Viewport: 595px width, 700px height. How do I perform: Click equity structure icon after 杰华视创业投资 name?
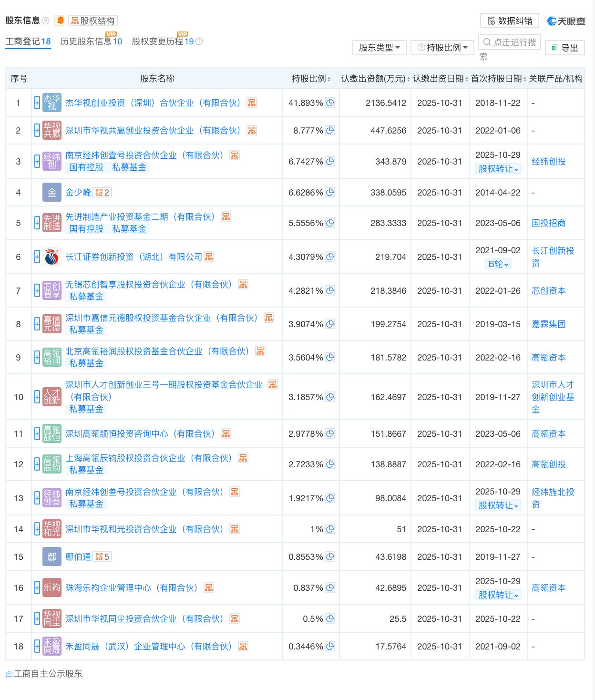(x=252, y=103)
